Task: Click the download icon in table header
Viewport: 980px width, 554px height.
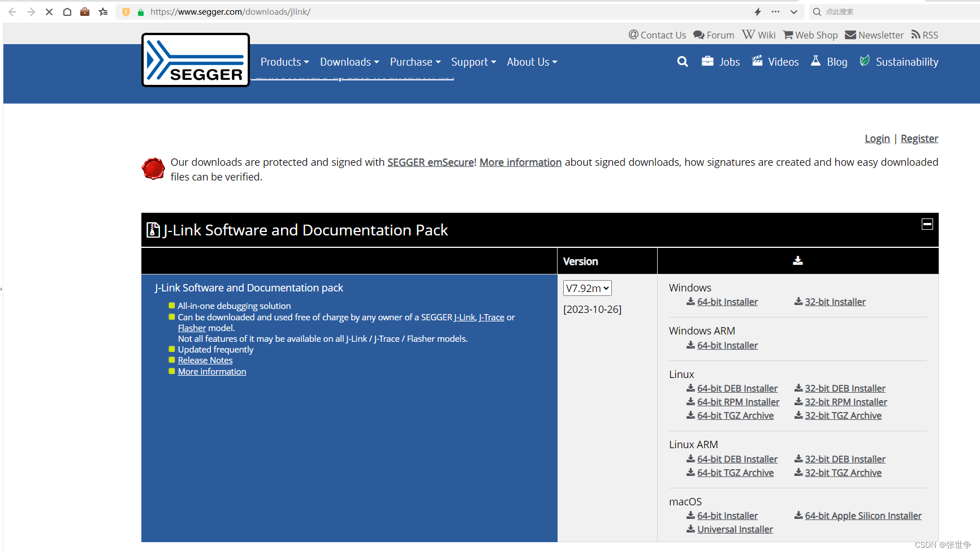Action: coord(798,260)
